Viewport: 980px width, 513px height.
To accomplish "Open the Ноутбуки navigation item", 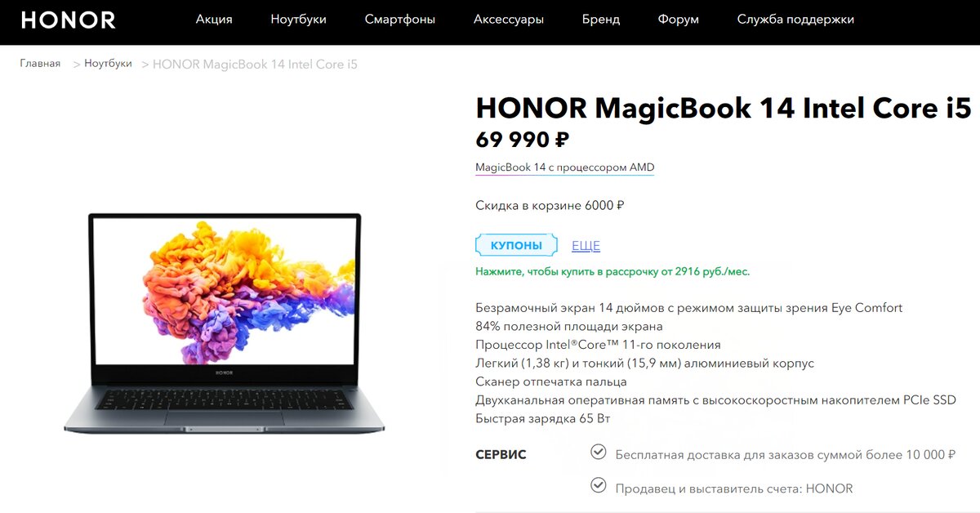I will click(299, 20).
